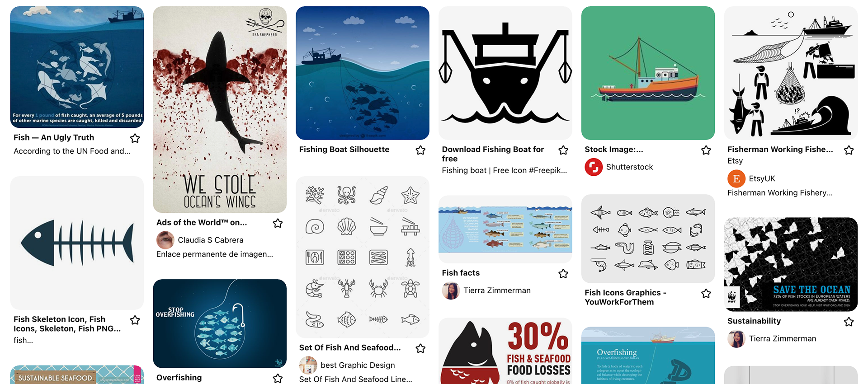Click star icon for 'Fish Icons Graphics - YouWorkForThem'

tap(706, 294)
